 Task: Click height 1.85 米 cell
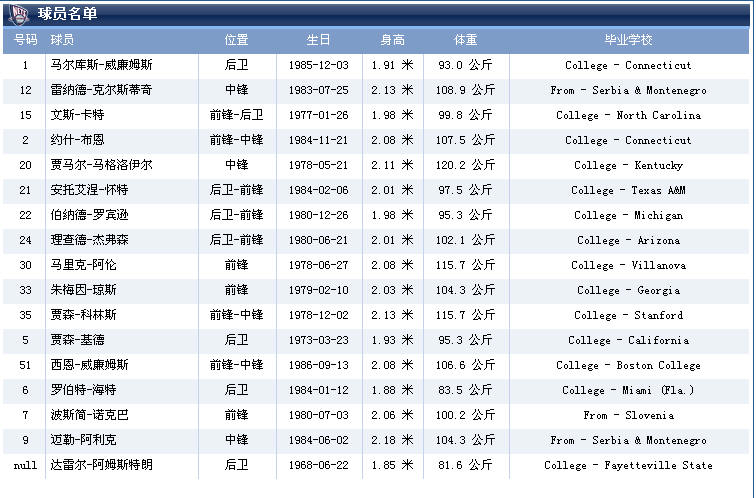(x=392, y=465)
